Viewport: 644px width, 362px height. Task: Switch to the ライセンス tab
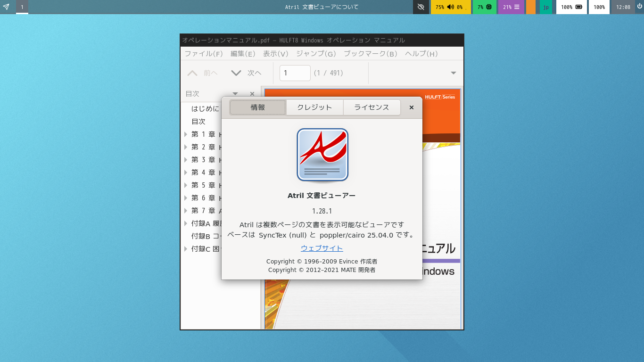(x=372, y=107)
